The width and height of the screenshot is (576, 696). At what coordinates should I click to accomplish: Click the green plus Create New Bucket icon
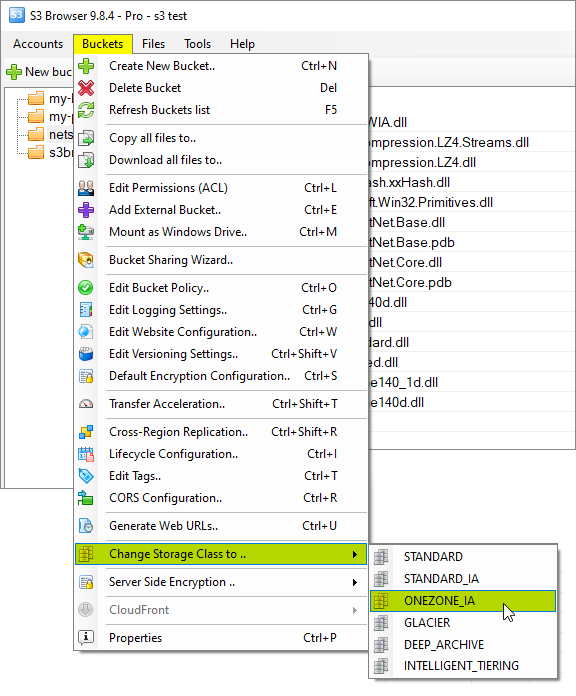pyautogui.click(x=86, y=66)
